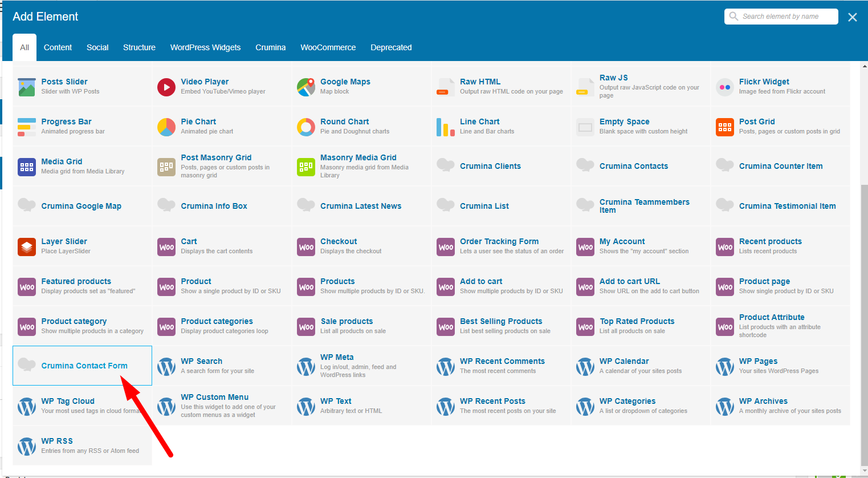Screen dimensions: 868x478
Task: Add the Crumina List element
Action: tap(501, 206)
